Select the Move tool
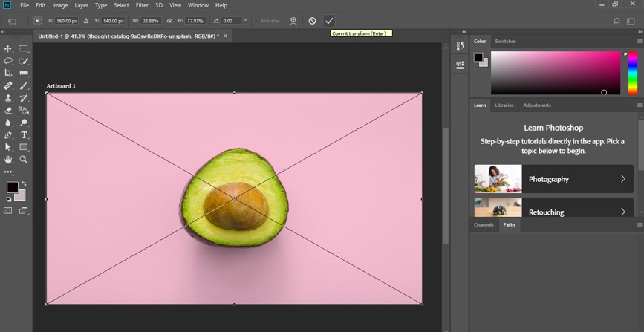Viewport: 644px width, 332px height. [8, 49]
